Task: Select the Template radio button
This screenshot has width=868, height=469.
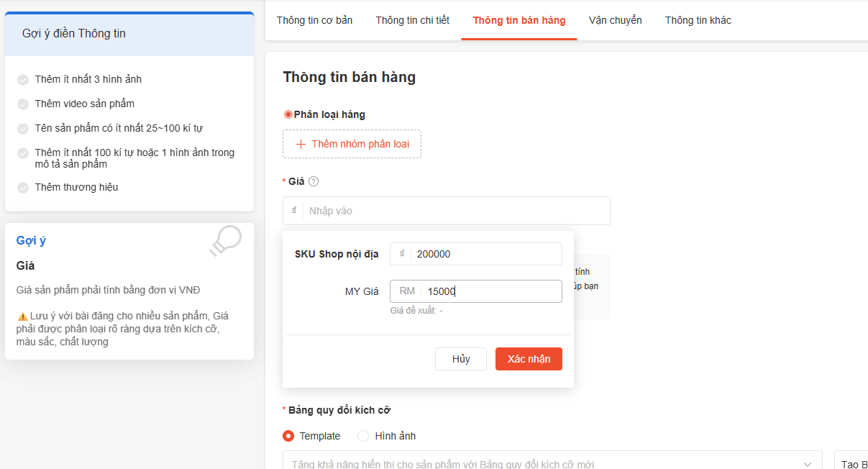Action: (289, 436)
